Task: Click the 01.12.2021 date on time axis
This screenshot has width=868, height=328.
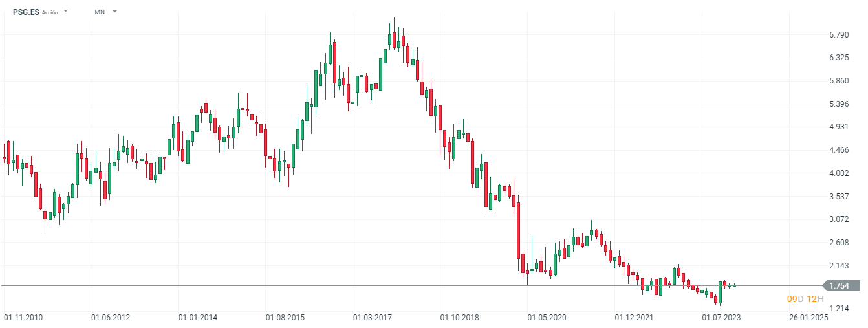Action: 635,318
